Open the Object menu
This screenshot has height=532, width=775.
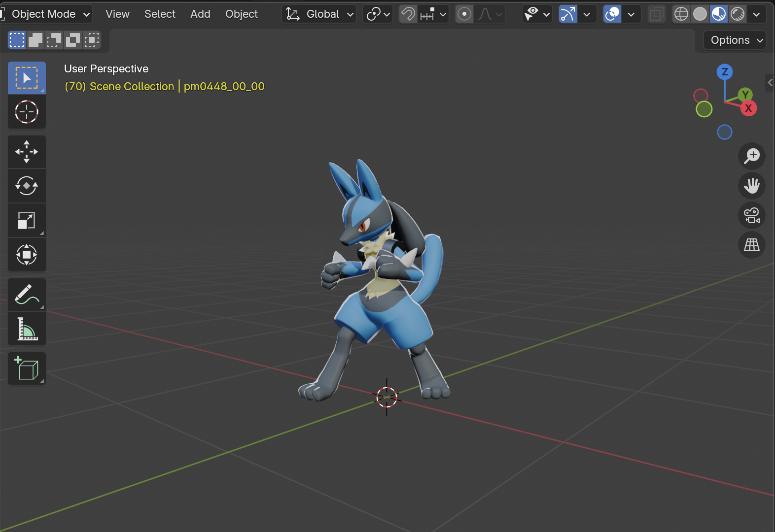click(x=242, y=14)
